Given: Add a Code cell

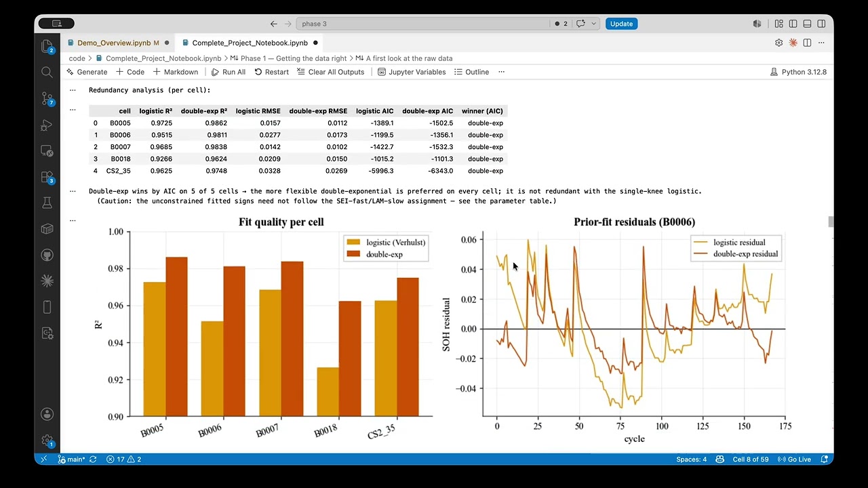Looking at the screenshot, I should point(130,72).
